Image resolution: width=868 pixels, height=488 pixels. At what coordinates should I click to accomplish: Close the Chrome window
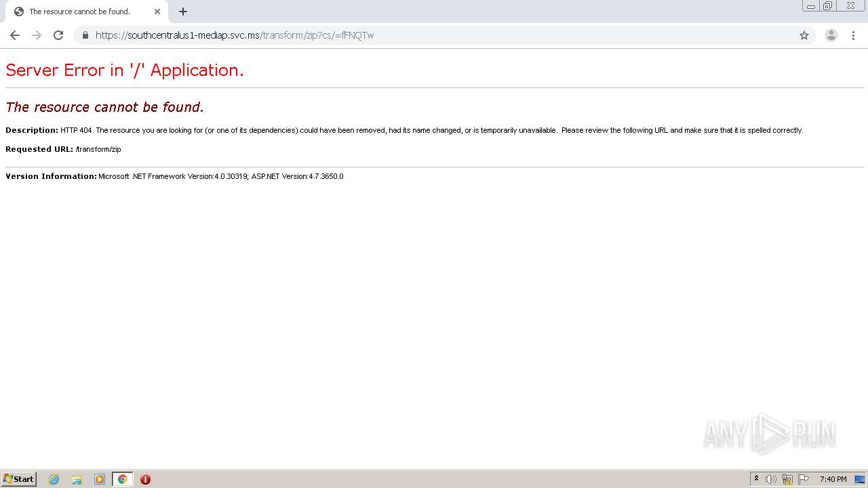[x=850, y=6]
